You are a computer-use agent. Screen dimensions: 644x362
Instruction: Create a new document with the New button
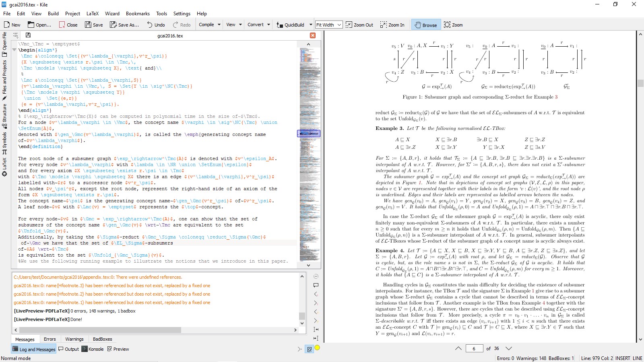point(12,25)
